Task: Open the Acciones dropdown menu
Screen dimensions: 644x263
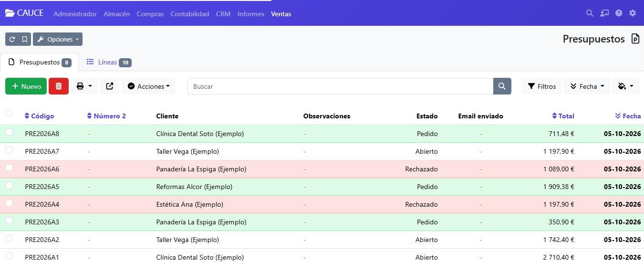Action: click(148, 86)
